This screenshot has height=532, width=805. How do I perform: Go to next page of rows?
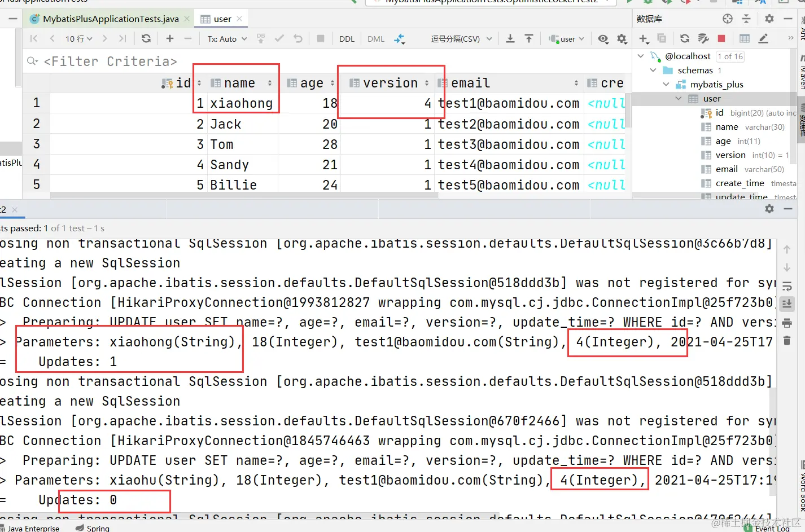105,38
